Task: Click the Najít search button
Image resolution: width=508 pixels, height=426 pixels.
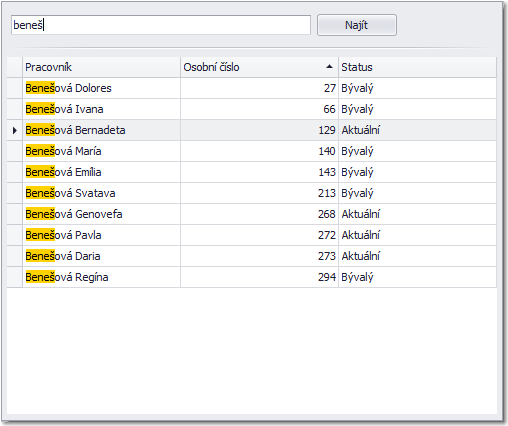Action: (357, 25)
